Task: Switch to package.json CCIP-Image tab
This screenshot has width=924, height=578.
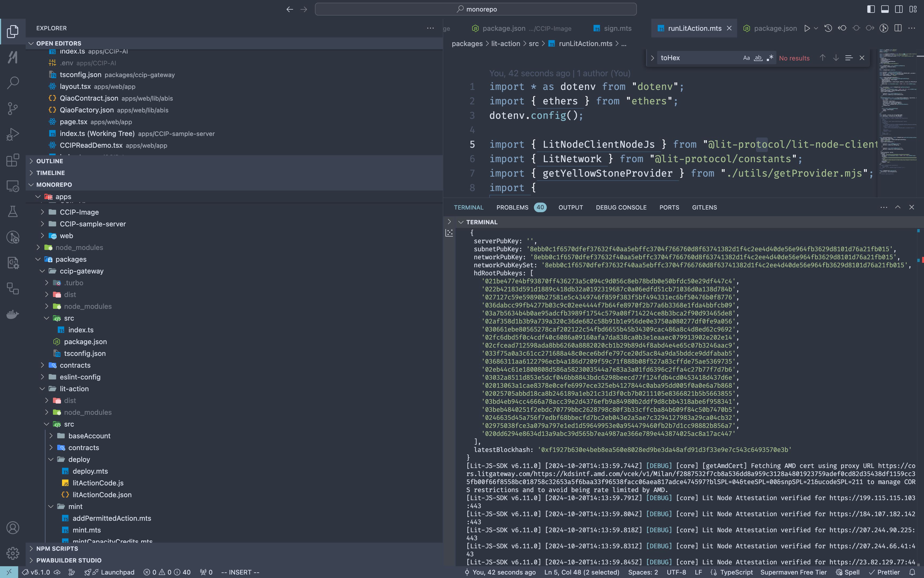Action: coord(522,28)
